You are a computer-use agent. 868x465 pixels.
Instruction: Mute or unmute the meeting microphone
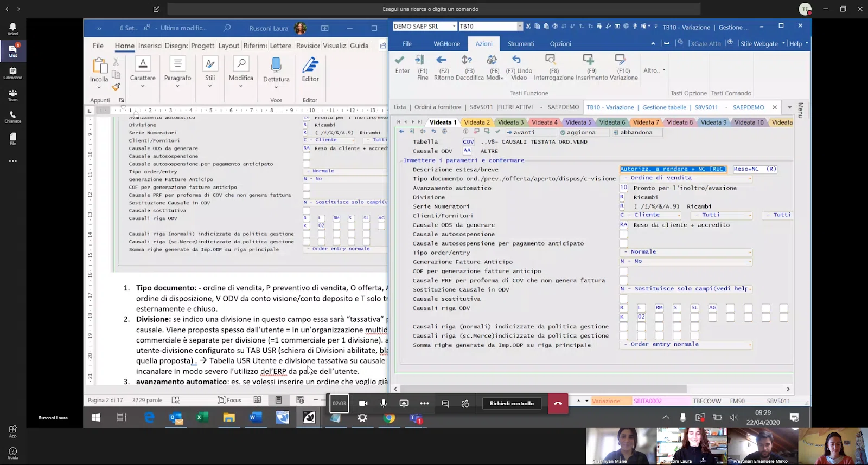click(384, 403)
